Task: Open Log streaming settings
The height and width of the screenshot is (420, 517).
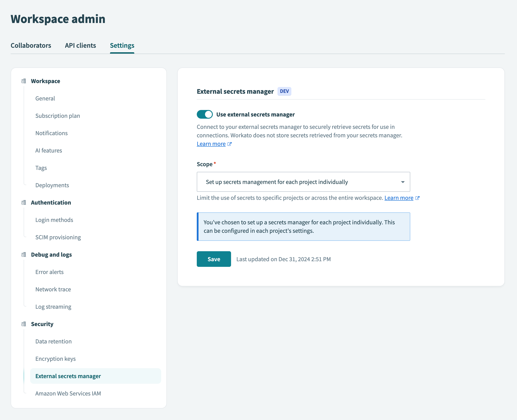Action: [x=53, y=307]
